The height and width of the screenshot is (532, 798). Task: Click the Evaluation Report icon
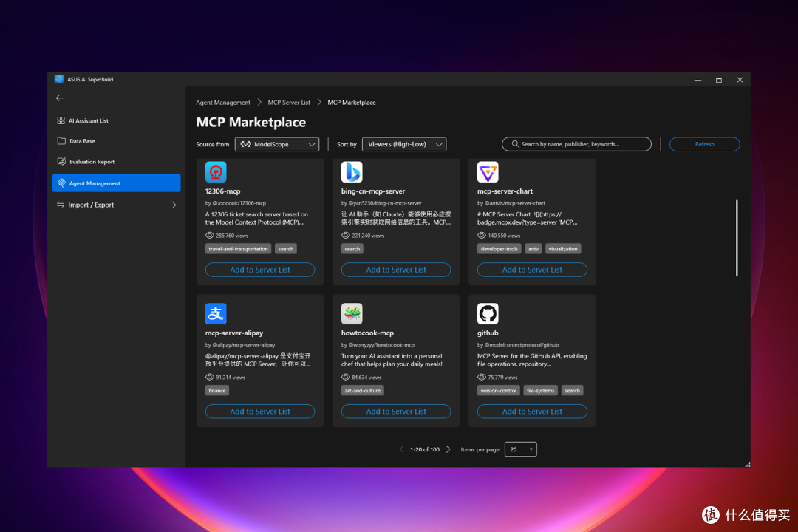tap(61, 161)
